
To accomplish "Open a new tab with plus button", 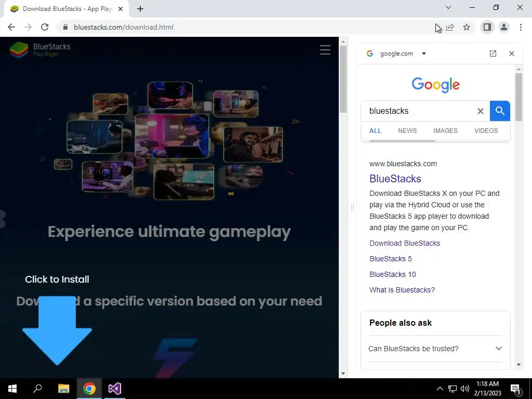I will [x=140, y=9].
